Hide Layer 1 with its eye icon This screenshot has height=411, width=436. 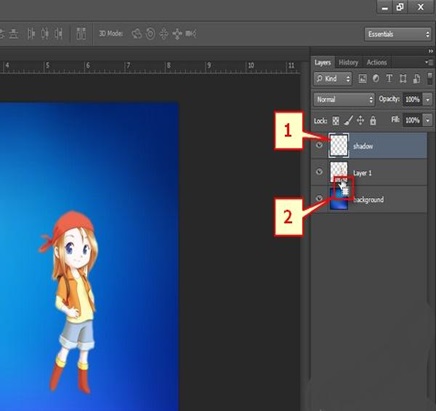point(319,172)
